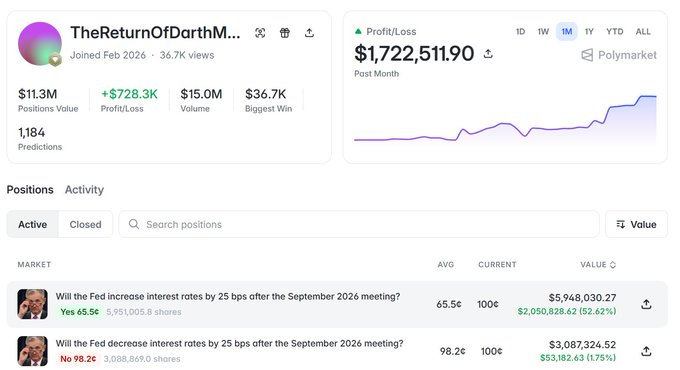Open thumbnail of Fed increase rates market

point(33,304)
